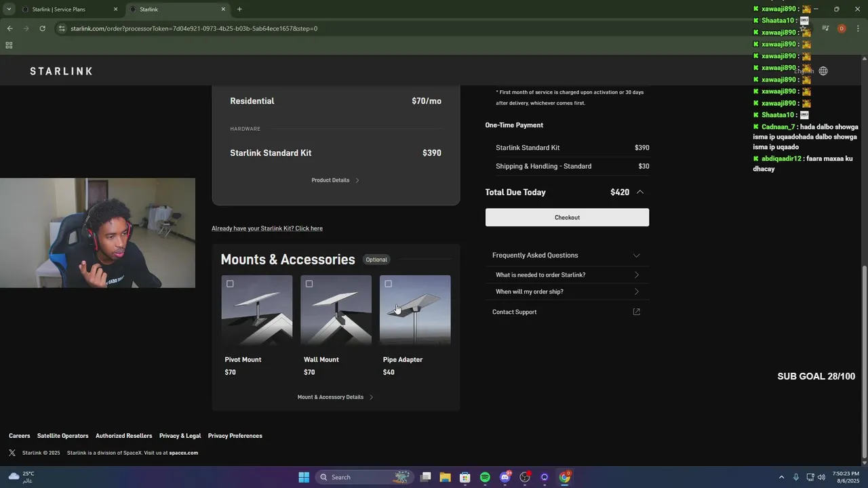Collapse the Total Due Today chevron
868x488 pixels.
[639, 192]
